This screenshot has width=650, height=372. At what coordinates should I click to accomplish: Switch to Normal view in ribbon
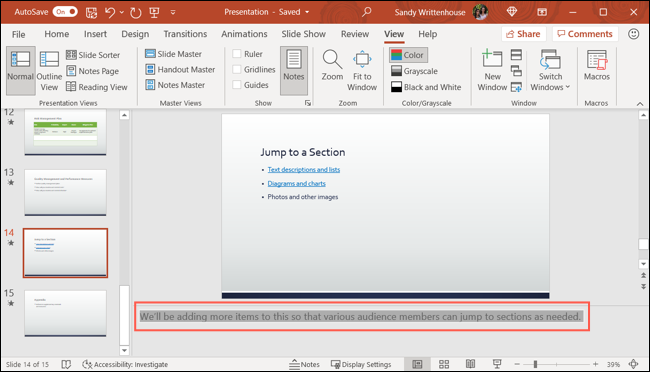[x=20, y=70]
